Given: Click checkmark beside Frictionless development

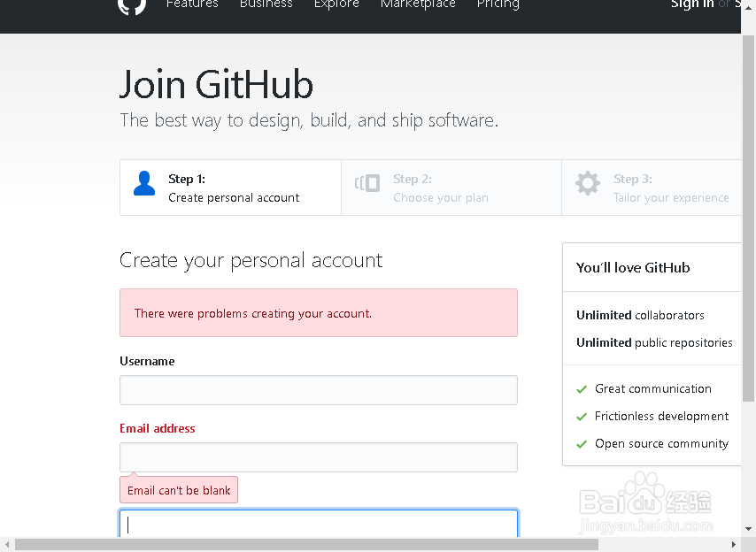Looking at the screenshot, I should [582, 417].
